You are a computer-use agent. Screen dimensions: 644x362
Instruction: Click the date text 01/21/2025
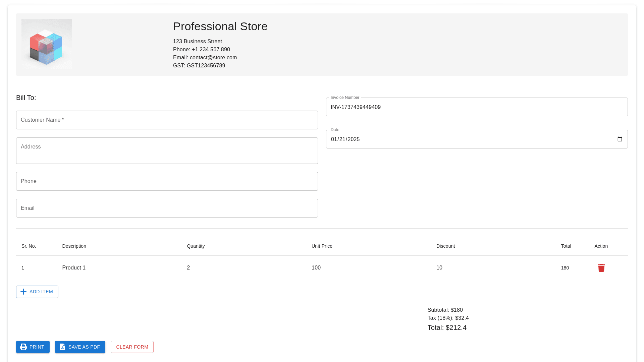[x=345, y=139]
